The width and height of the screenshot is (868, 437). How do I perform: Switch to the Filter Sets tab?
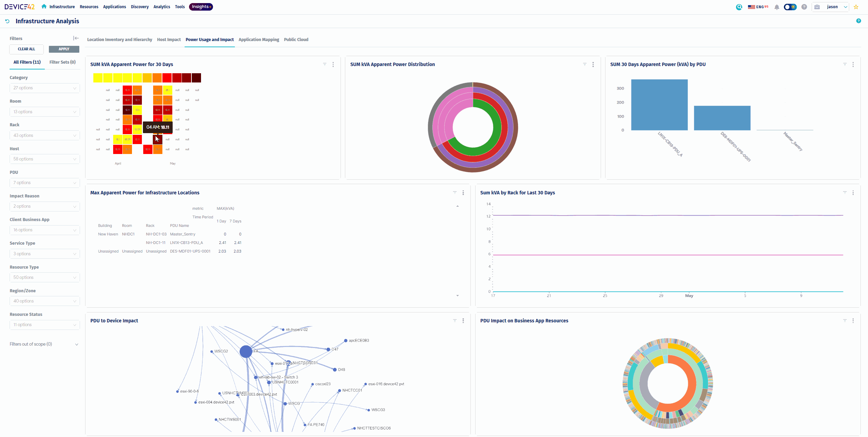point(62,62)
